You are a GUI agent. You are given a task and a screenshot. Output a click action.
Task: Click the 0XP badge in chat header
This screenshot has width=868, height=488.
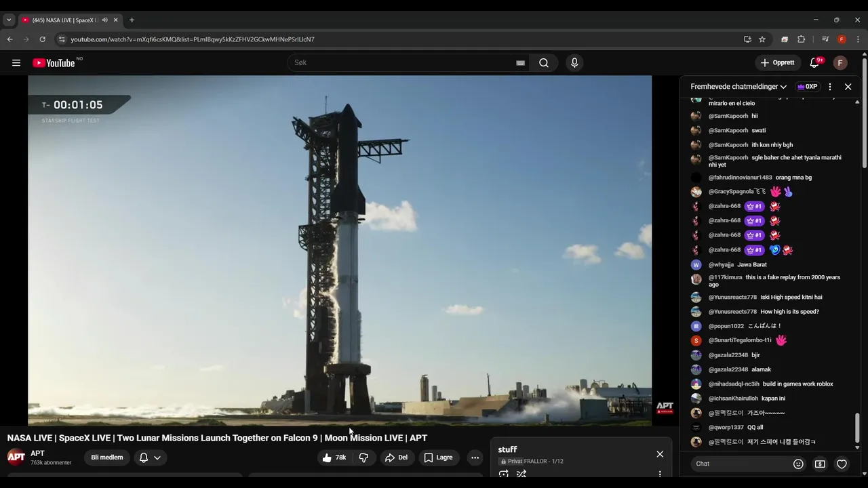coord(807,87)
